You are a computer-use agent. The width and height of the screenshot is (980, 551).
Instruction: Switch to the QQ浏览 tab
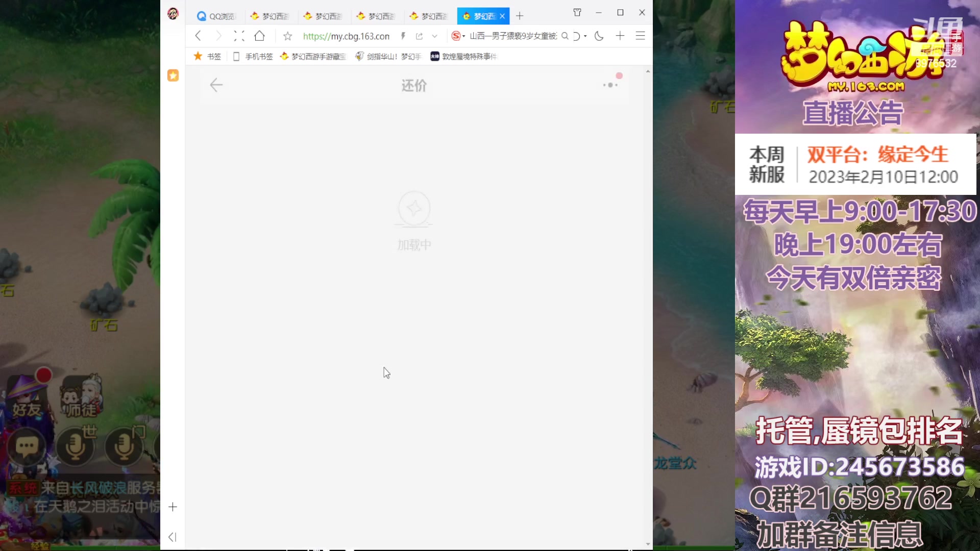click(216, 16)
